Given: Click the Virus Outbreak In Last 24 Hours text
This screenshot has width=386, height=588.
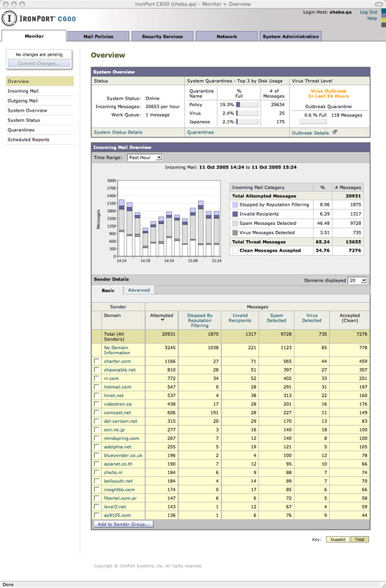Looking at the screenshot, I should click(328, 93).
